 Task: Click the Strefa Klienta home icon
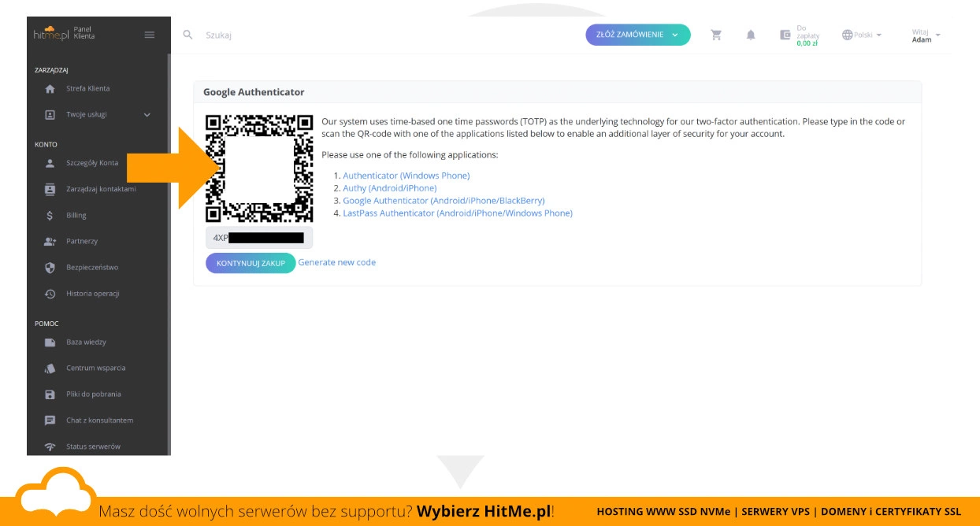tap(50, 89)
